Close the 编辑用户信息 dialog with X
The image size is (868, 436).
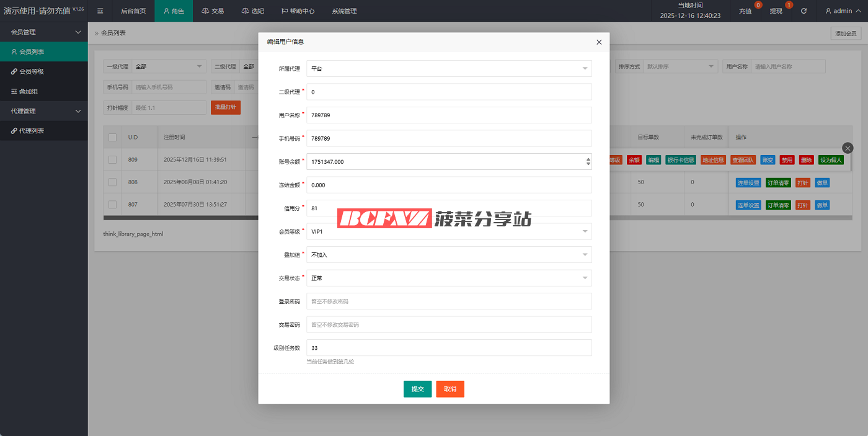pos(598,42)
